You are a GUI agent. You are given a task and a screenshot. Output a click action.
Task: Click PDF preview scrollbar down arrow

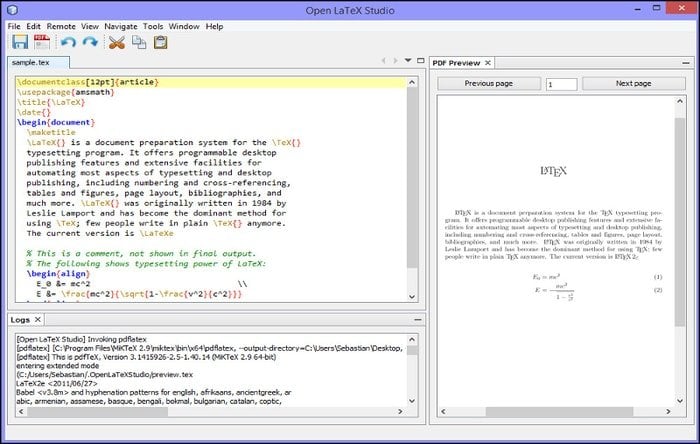pyautogui.click(x=679, y=401)
